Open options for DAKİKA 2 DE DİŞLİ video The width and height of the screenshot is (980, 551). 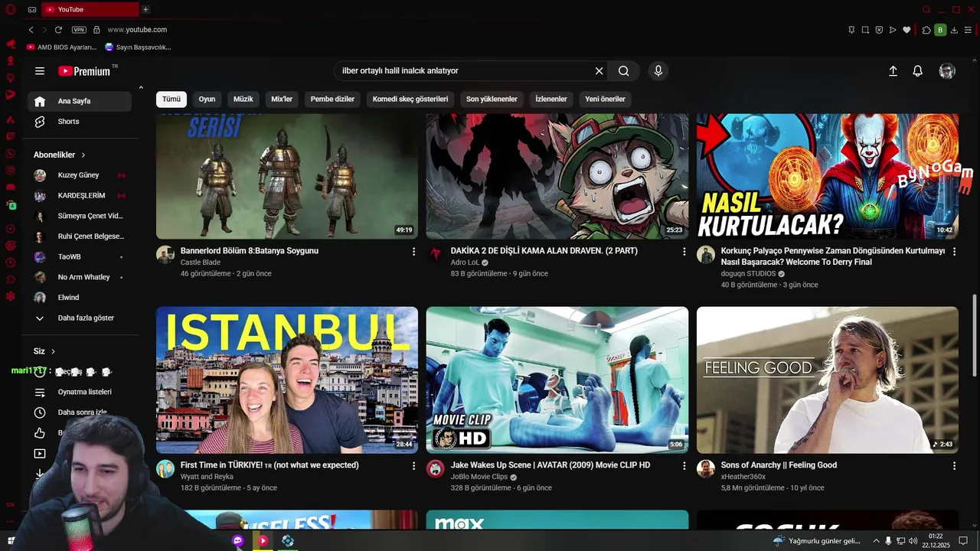tap(684, 251)
